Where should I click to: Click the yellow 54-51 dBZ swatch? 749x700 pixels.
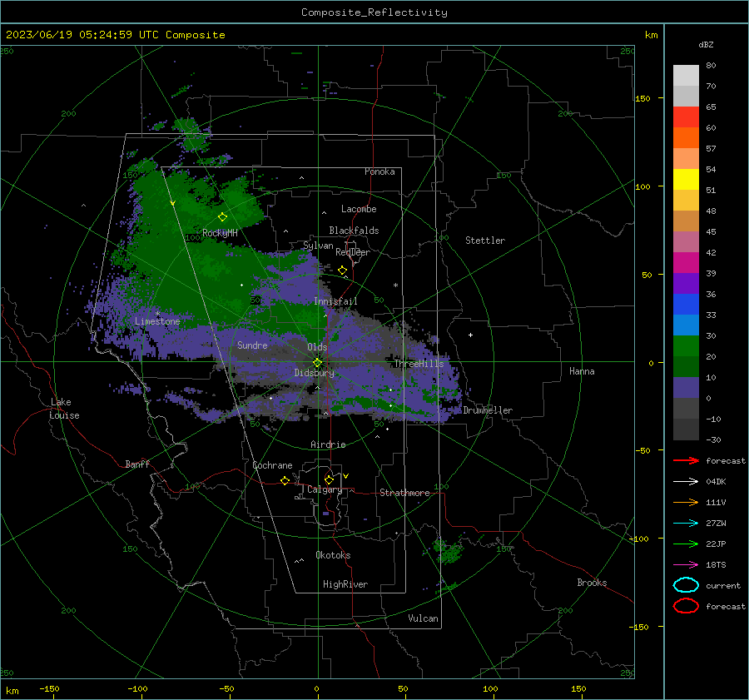[686, 180]
